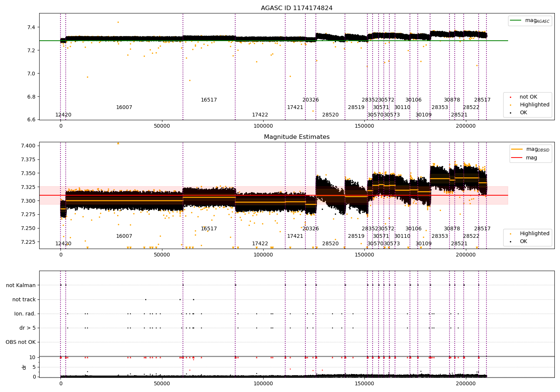Click OBSID label 28517 in the top plot
Screen dimensions: 560x392
tap(482, 100)
